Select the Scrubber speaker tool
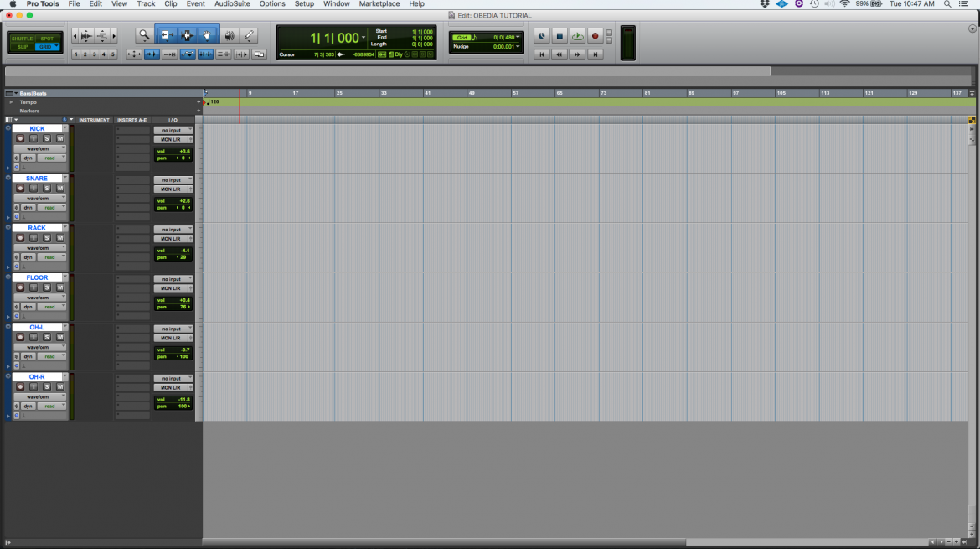The width and height of the screenshot is (980, 549). coord(230,35)
